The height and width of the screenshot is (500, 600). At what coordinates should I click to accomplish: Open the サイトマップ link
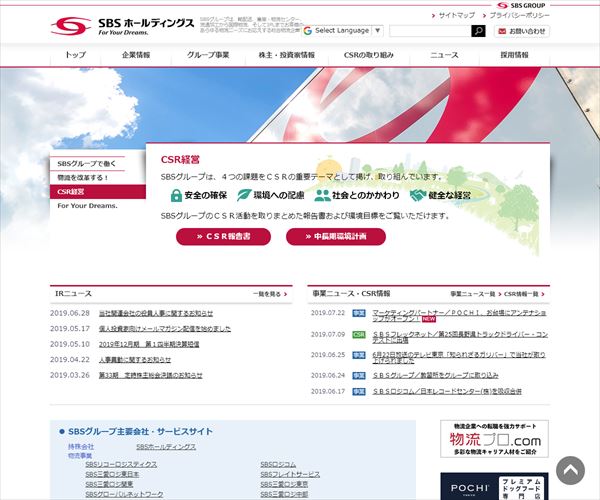click(x=457, y=15)
